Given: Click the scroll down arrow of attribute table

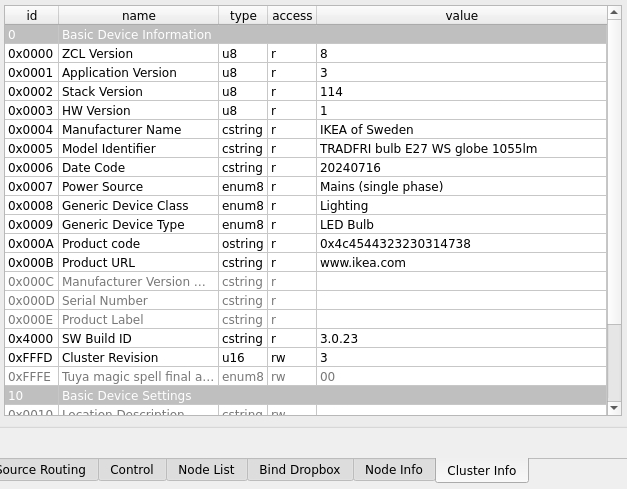Looking at the screenshot, I should pyautogui.click(x=615, y=407).
